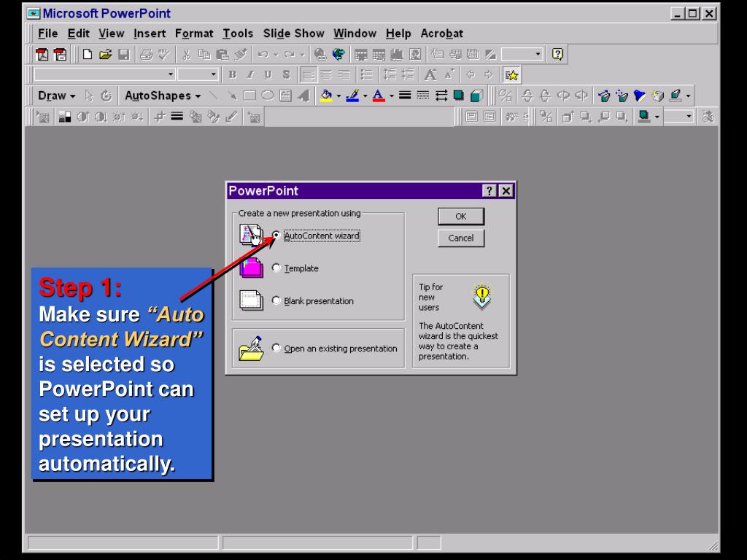Open the Slide Show menu
This screenshot has width=747, height=560.
pos(293,34)
